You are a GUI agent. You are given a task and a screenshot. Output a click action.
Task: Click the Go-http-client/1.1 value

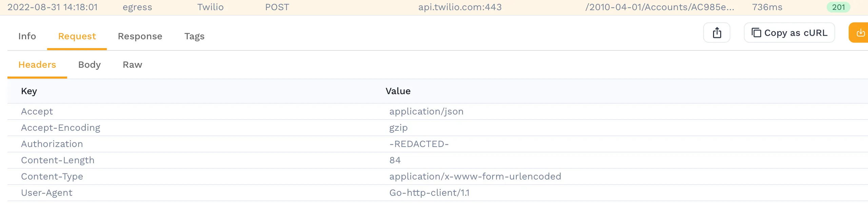click(x=429, y=193)
